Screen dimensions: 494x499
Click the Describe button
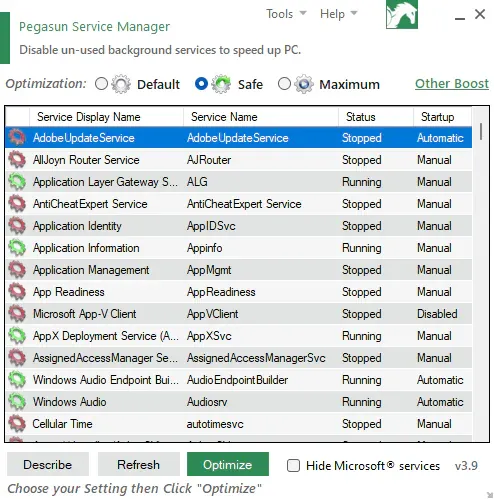pos(48,464)
